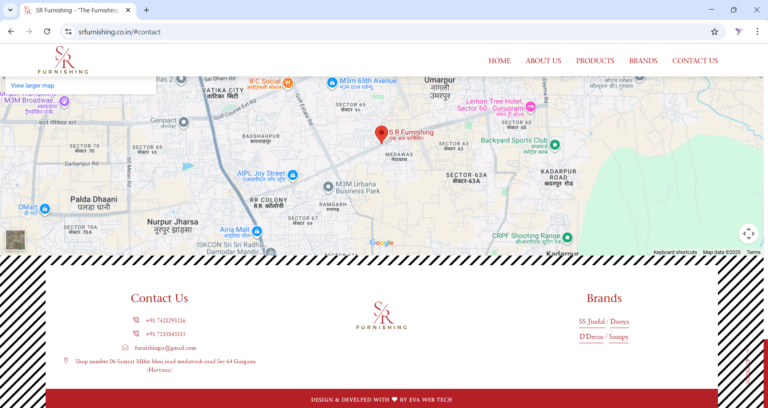The width and height of the screenshot is (768, 408).
Task: Click the SR Furnishing header logo
Action: click(x=63, y=60)
